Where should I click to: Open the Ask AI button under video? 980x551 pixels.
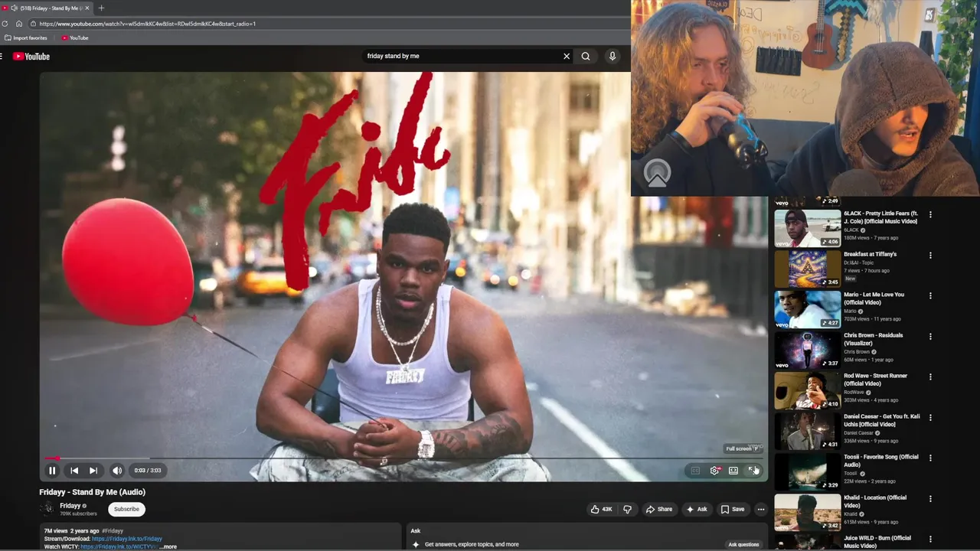697,509
